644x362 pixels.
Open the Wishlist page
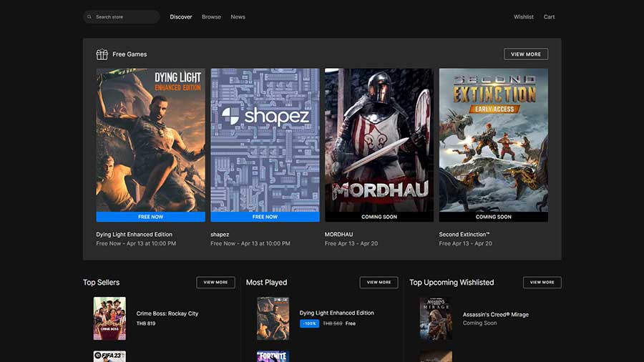[524, 17]
